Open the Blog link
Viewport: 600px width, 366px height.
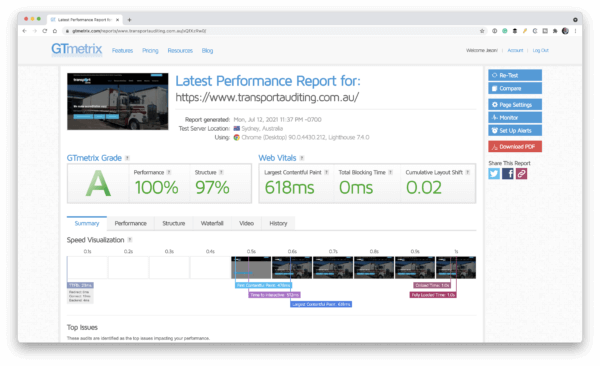click(x=207, y=51)
